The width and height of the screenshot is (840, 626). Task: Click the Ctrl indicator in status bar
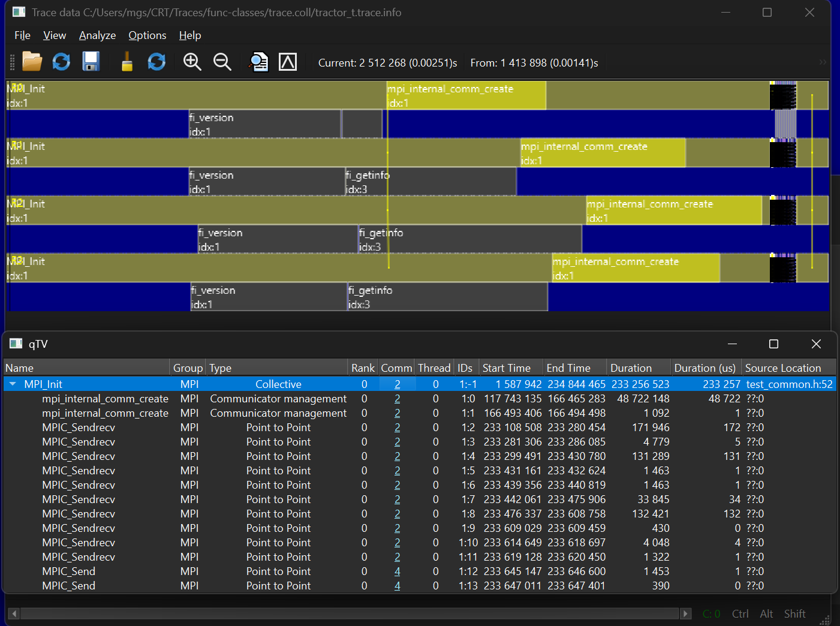pyautogui.click(x=740, y=613)
